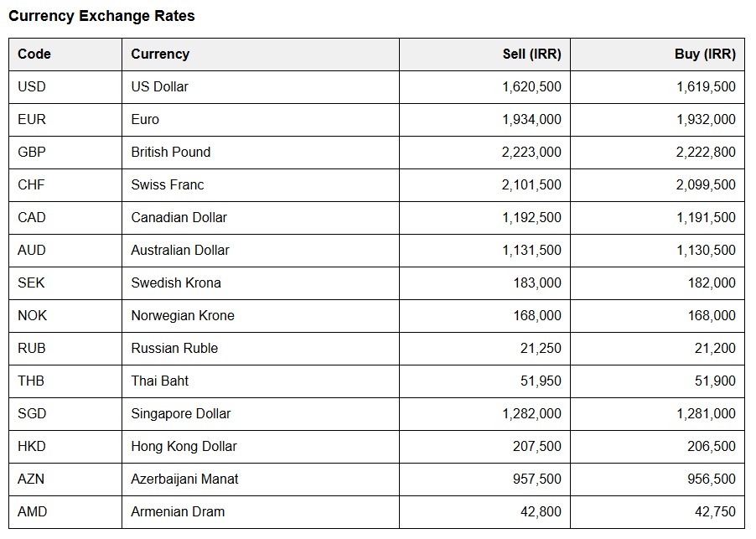Click the Currency Exchange Rates heading
This screenshot has width=756, height=539.
pyautogui.click(x=101, y=16)
